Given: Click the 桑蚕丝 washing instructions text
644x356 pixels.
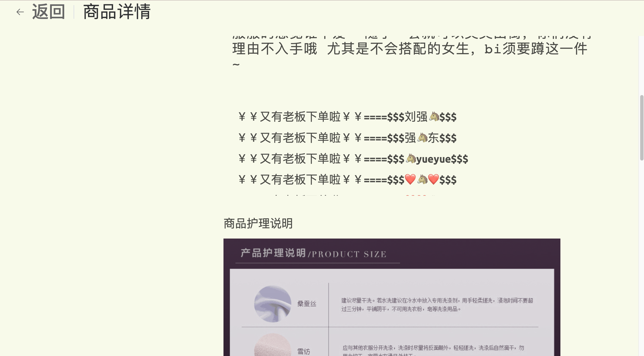Looking at the screenshot, I should [x=437, y=304].
